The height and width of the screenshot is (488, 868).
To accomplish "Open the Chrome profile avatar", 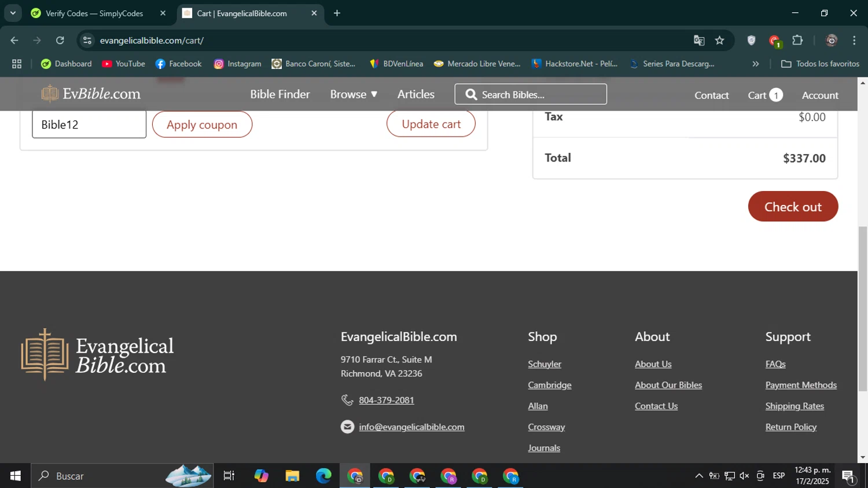I will click(x=832, y=41).
